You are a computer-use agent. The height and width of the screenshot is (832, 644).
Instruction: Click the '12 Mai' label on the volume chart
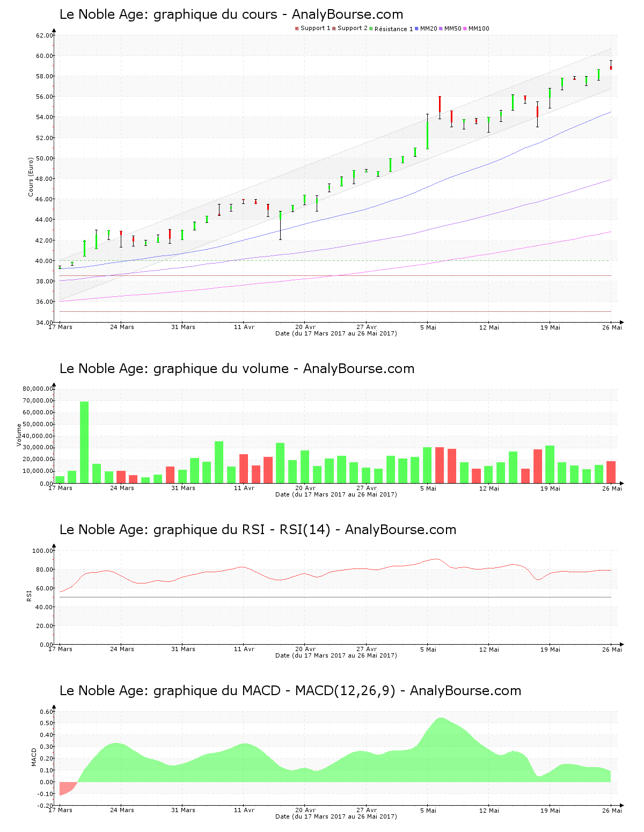489,488
